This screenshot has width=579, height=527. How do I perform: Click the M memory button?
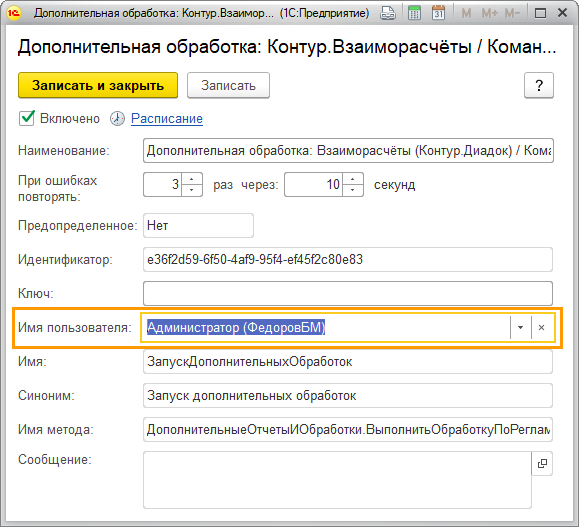[466, 14]
